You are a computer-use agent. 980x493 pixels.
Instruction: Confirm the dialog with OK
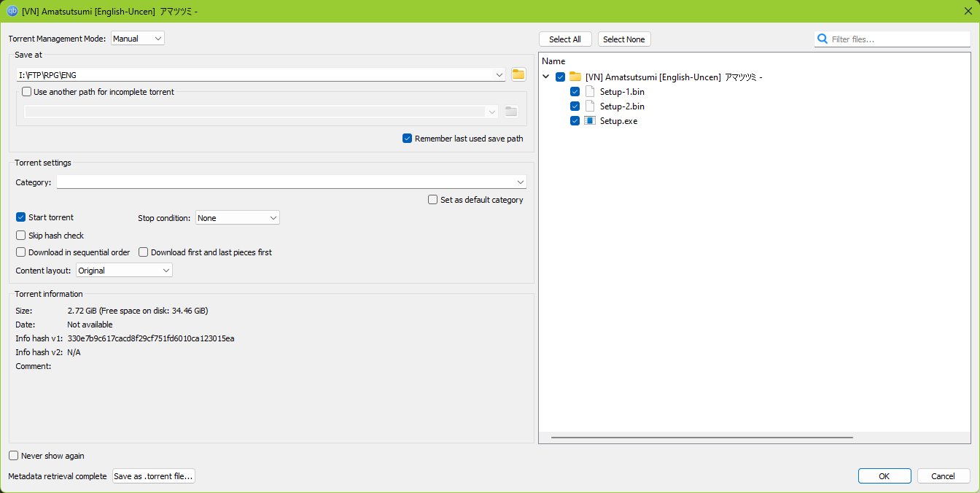pyautogui.click(x=884, y=476)
